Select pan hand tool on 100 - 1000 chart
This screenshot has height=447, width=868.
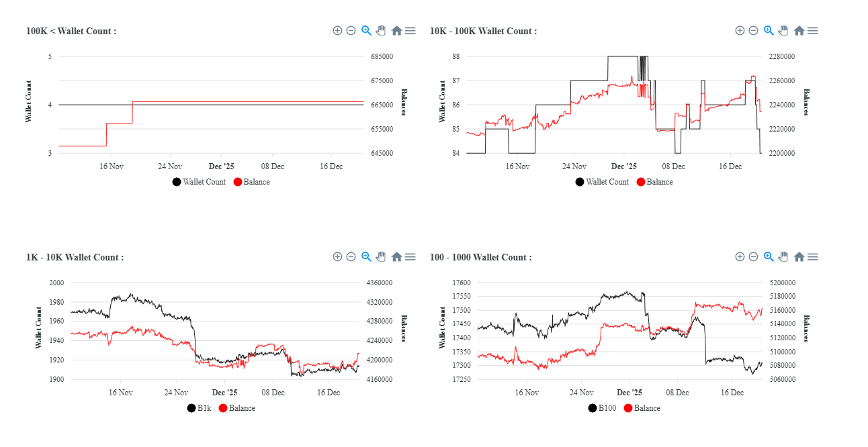pos(783,256)
